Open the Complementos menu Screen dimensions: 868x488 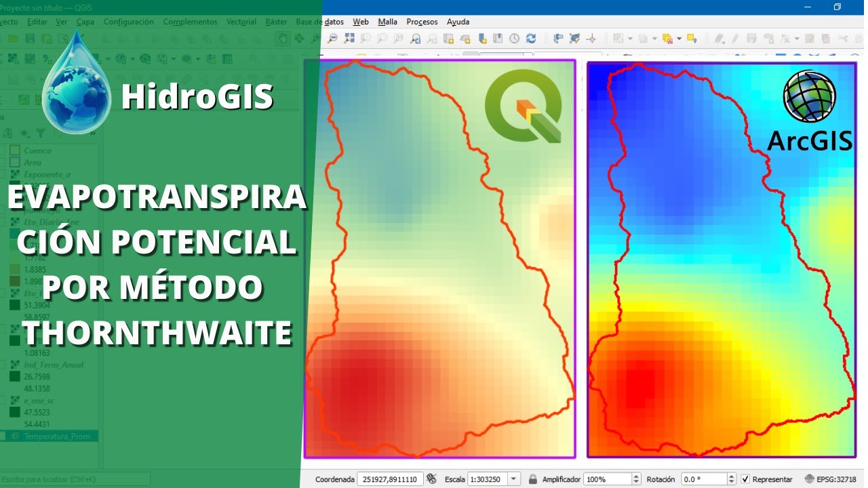tap(190, 22)
